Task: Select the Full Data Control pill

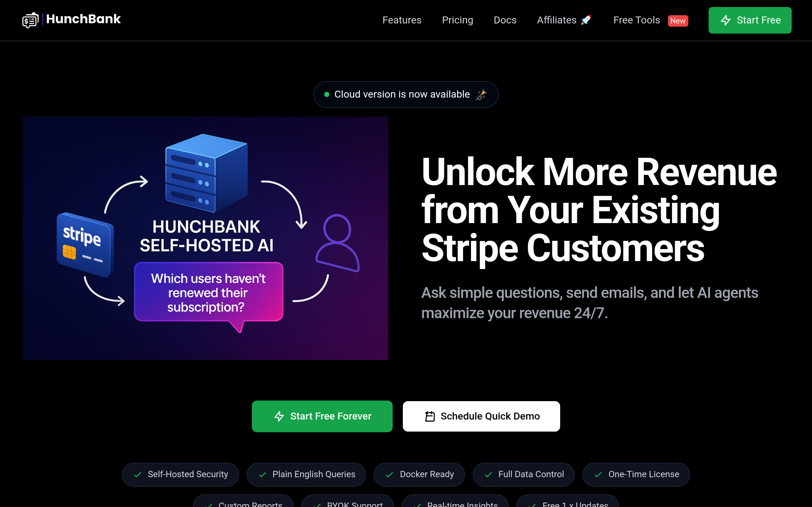Action: (x=523, y=474)
